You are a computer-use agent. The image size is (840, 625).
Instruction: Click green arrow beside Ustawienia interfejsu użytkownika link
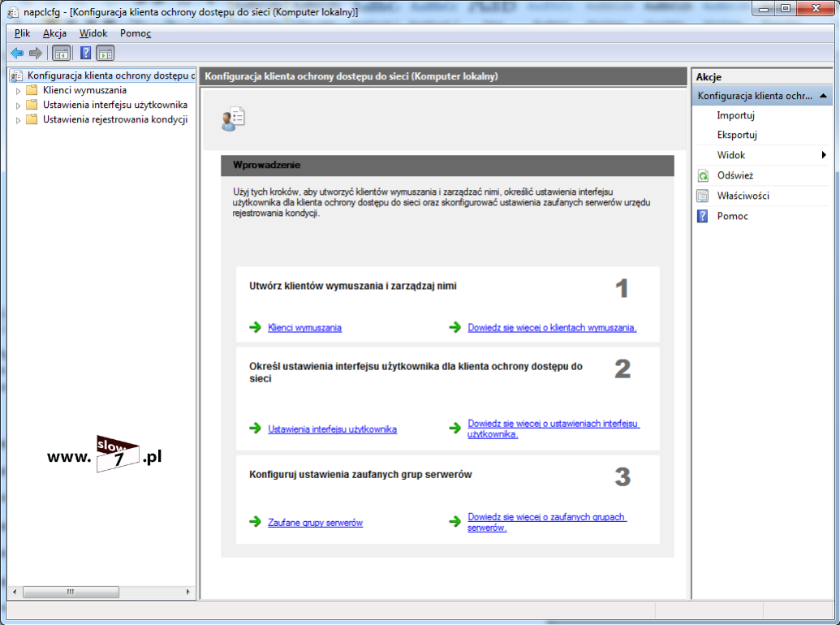(255, 429)
